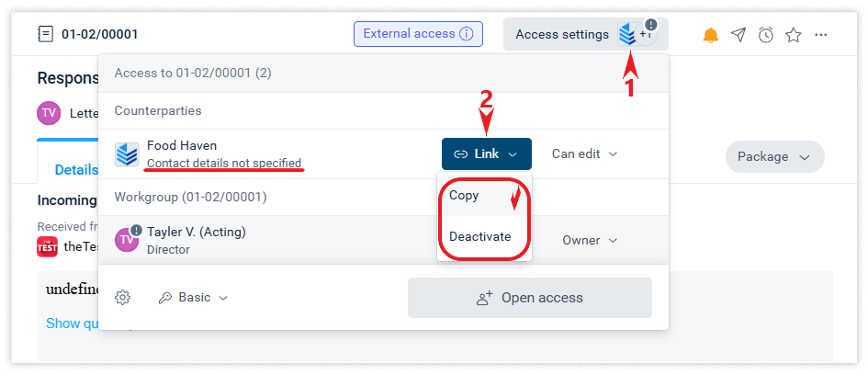This screenshot has height=375, width=868.
Task: Star this document as favorite
Action: 794,35
